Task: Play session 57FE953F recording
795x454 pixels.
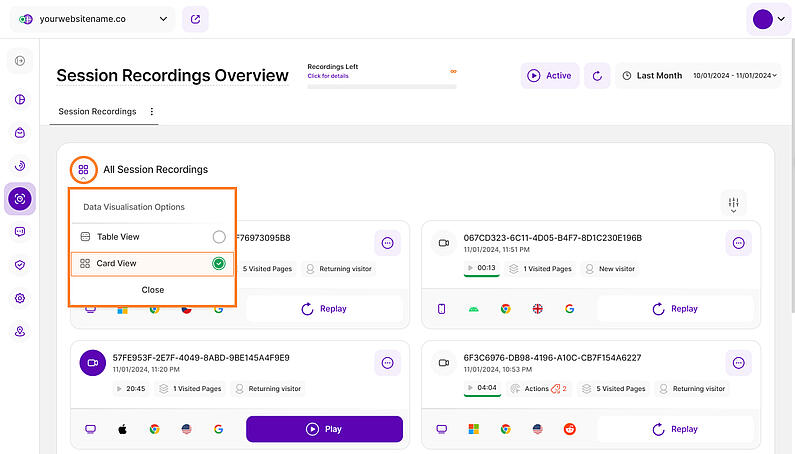Action: coord(324,429)
